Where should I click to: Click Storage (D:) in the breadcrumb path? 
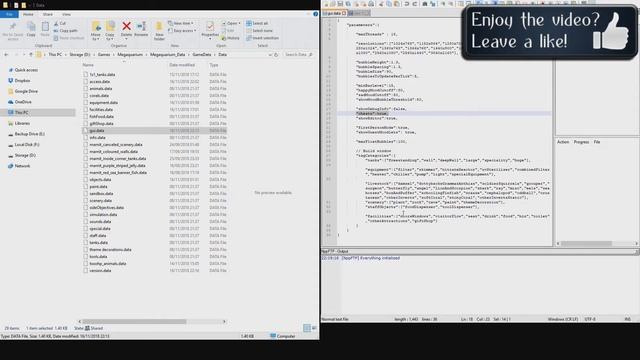[80, 54]
